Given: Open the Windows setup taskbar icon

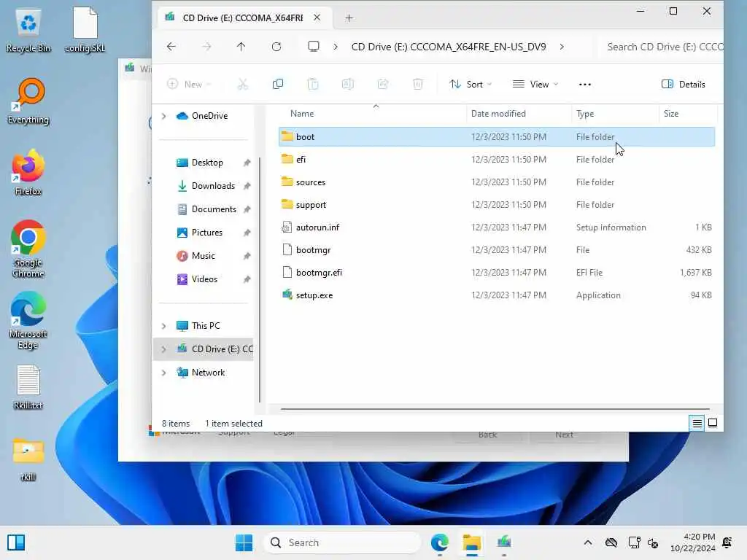Looking at the screenshot, I should (503, 542).
